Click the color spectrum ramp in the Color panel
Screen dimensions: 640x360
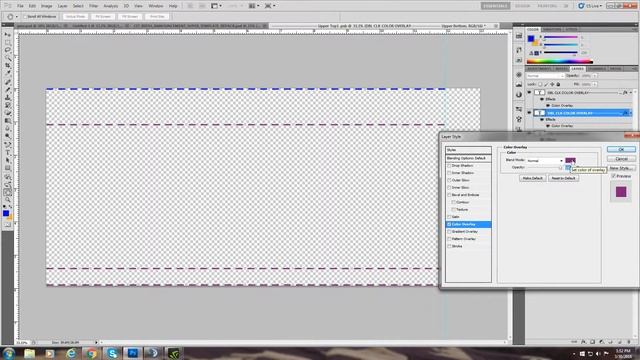(559, 62)
